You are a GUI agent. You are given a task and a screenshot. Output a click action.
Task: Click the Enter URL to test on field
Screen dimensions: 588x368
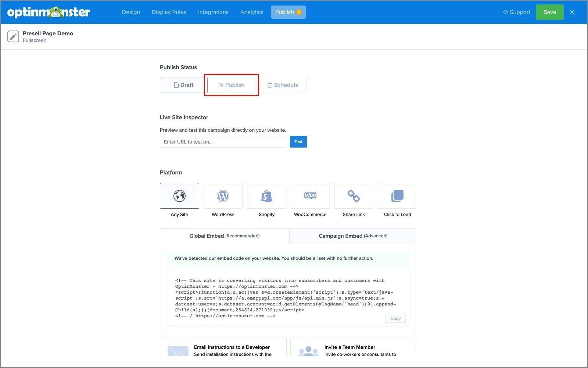(223, 142)
